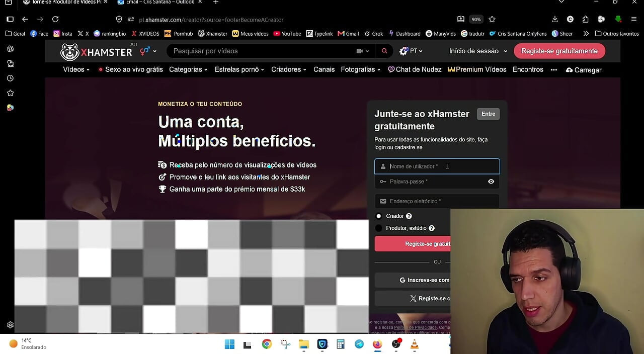Open the Canais menu item
The image size is (644, 354).
click(324, 69)
